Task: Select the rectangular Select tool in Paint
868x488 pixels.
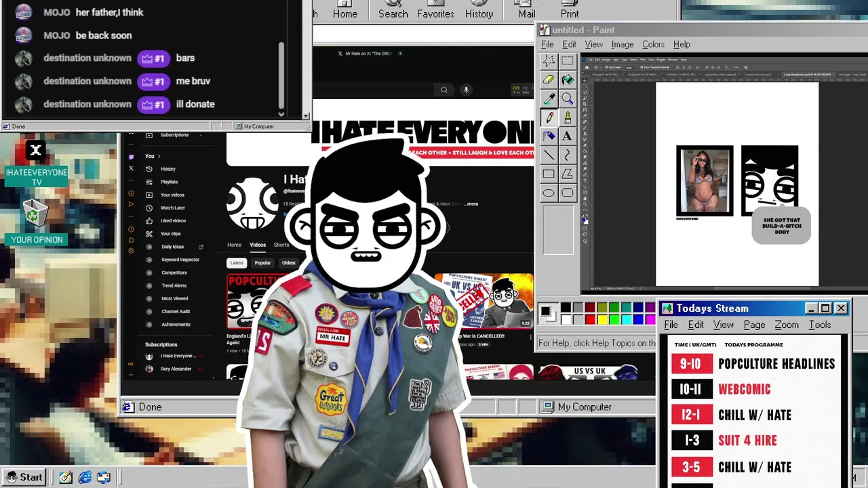Action: tap(568, 61)
